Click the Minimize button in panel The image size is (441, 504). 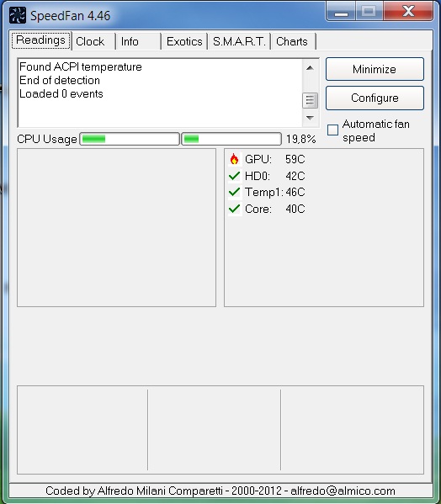(375, 69)
